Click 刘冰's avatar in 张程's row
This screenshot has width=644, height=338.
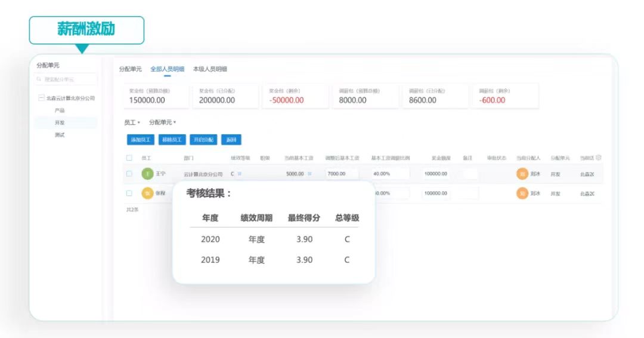click(x=522, y=193)
